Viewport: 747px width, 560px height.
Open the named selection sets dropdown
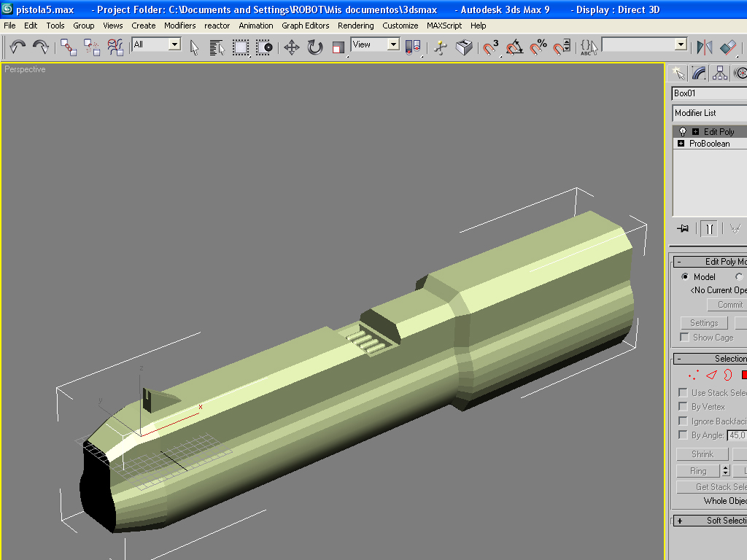coord(681,44)
